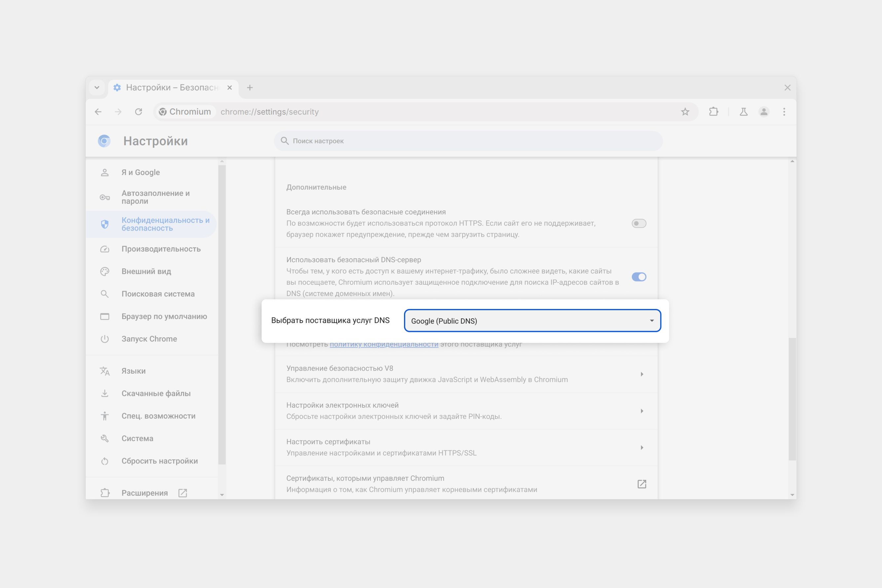Enable always use secure connections toggle
Viewport: 882px width, 588px height.
(x=639, y=224)
